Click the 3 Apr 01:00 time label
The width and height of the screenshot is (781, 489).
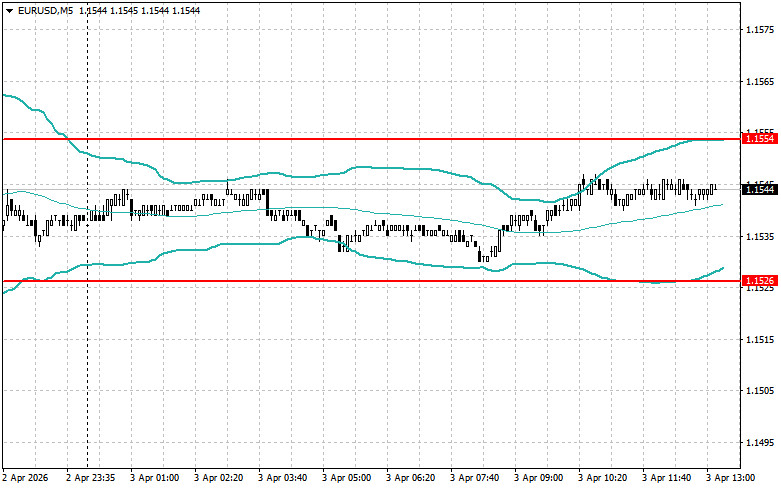155,478
